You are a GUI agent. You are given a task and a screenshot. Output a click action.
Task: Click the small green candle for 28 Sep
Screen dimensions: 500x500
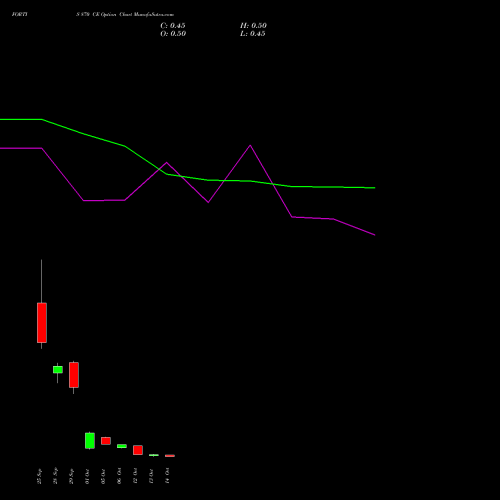pyautogui.click(x=58, y=370)
